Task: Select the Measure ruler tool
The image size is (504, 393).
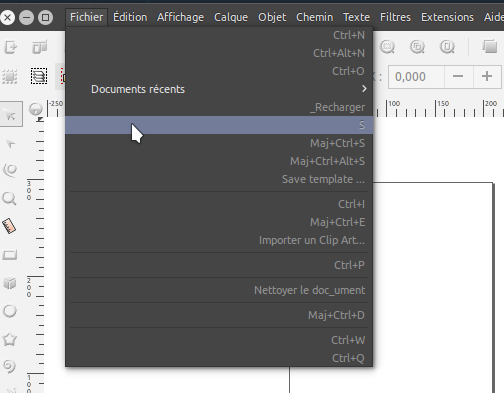Action: [9, 226]
